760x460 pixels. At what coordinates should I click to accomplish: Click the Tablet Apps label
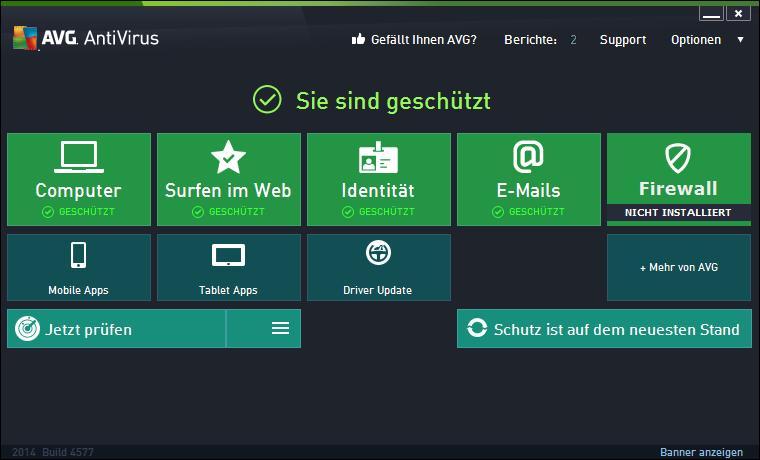228,290
